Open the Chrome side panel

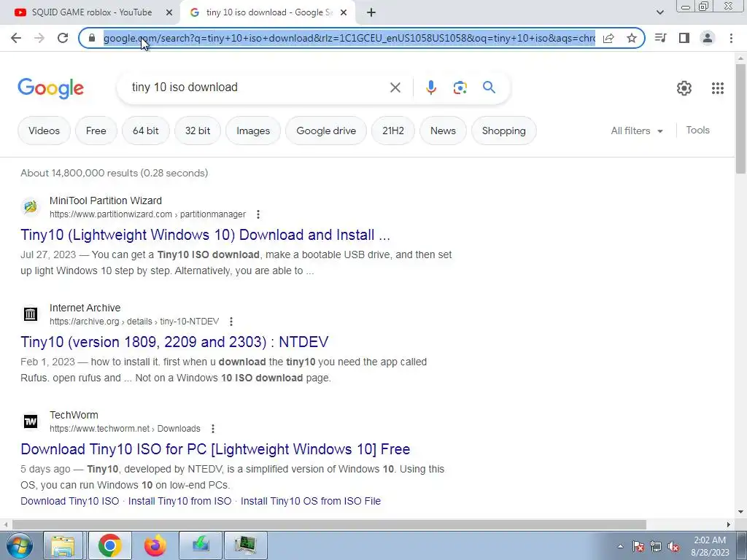(684, 38)
